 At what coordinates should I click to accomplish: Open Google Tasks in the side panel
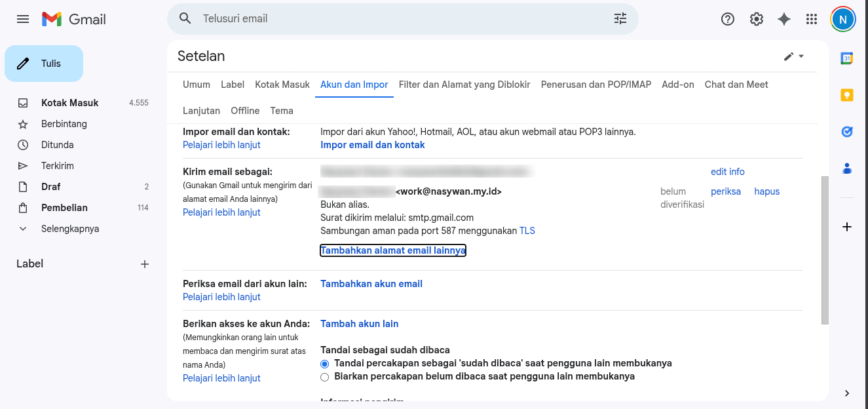(846, 131)
